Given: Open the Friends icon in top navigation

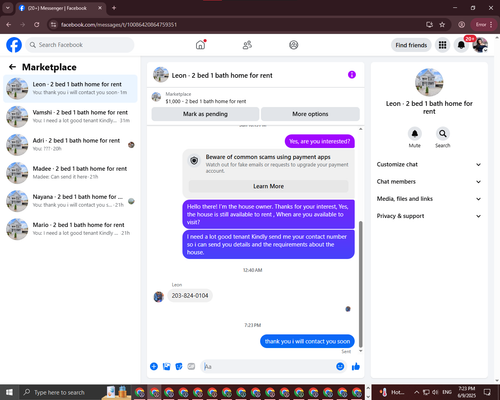Looking at the screenshot, I should click(x=247, y=45).
